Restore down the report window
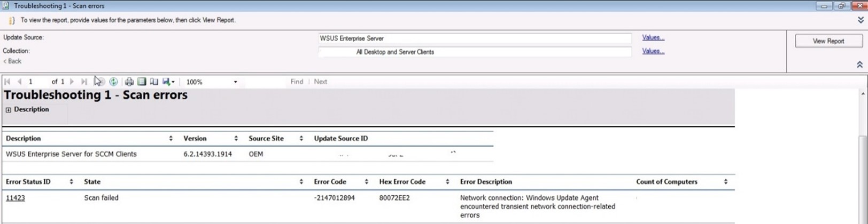 pos(842,5)
